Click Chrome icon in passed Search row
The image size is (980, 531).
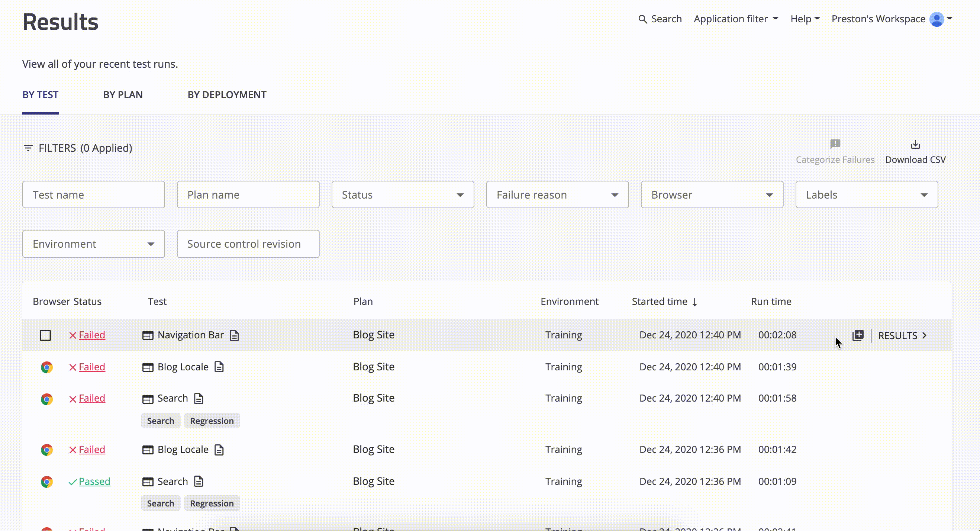[46, 482]
